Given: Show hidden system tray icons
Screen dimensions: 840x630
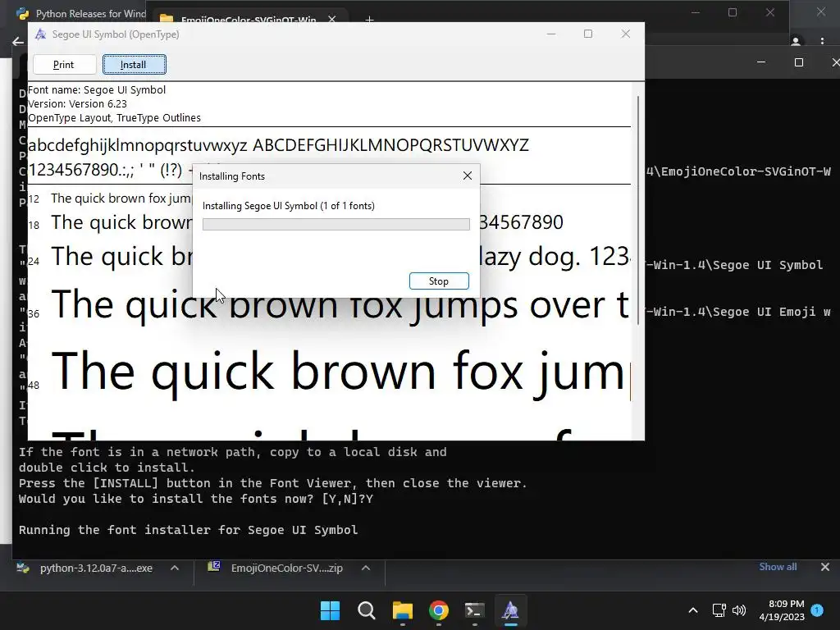Looking at the screenshot, I should point(692,610).
